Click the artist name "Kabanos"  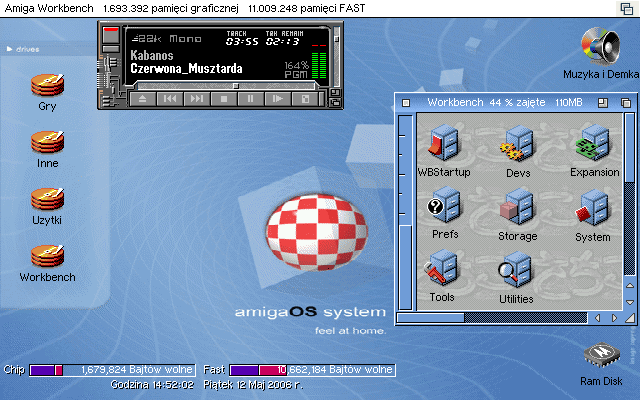click(x=152, y=56)
